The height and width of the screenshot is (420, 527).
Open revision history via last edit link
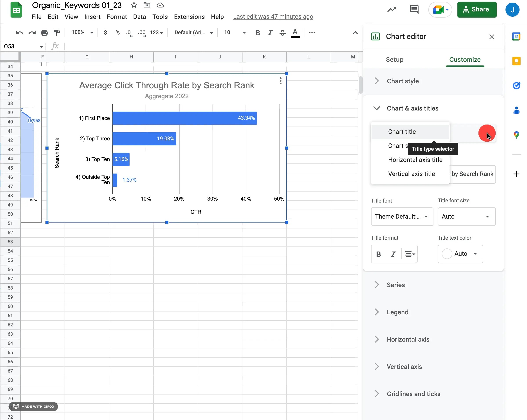(x=273, y=17)
